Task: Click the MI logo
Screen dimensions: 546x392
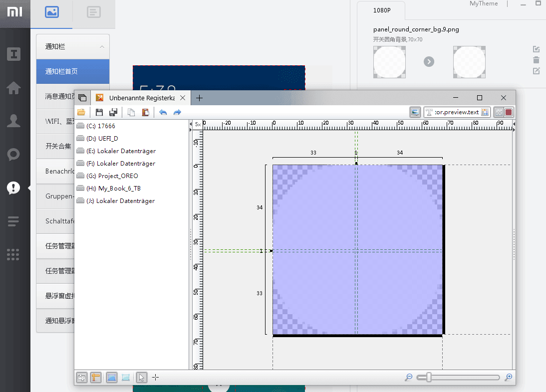Action: pyautogui.click(x=14, y=12)
